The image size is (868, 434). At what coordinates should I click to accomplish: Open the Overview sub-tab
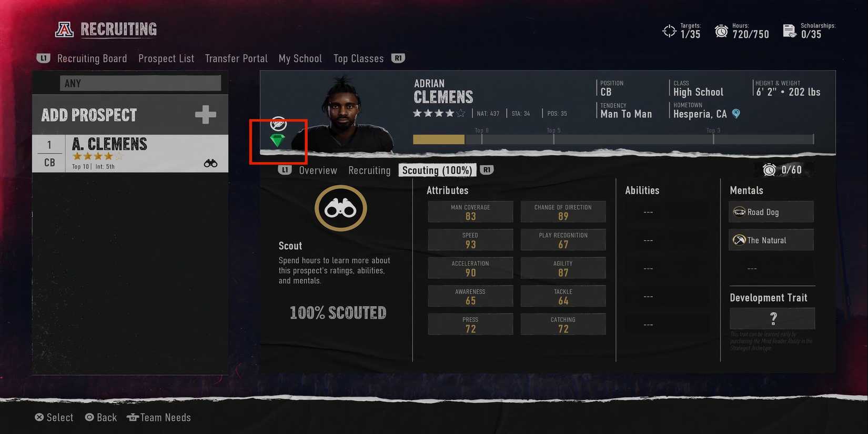318,170
